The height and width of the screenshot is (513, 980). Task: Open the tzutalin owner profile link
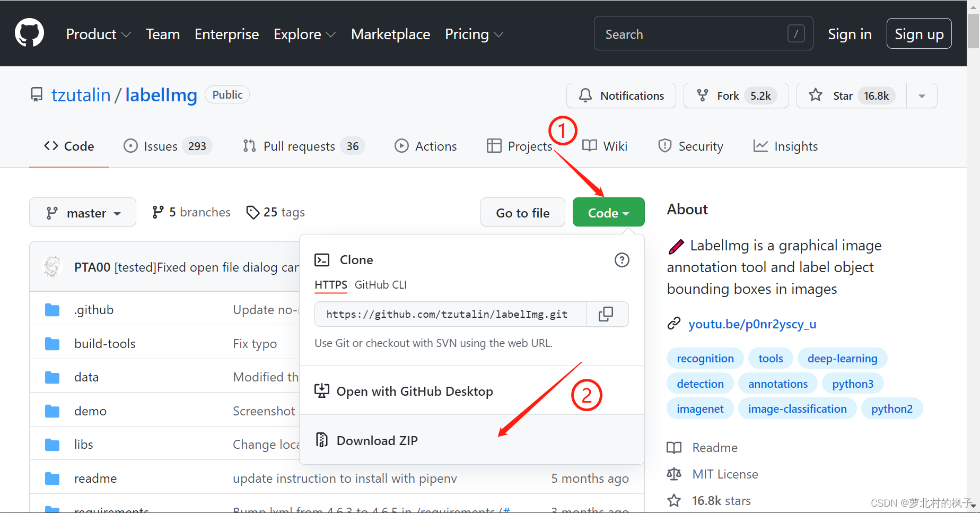(81, 95)
